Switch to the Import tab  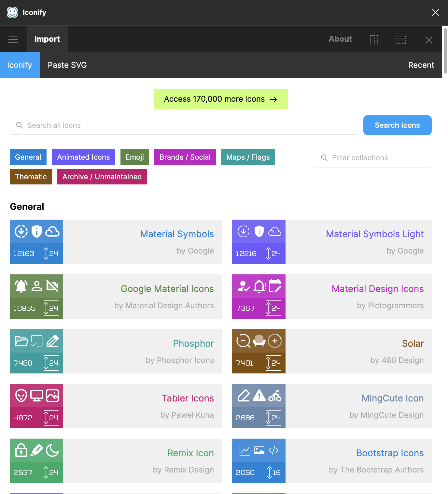pyautogui.click(x=47, y=39)
